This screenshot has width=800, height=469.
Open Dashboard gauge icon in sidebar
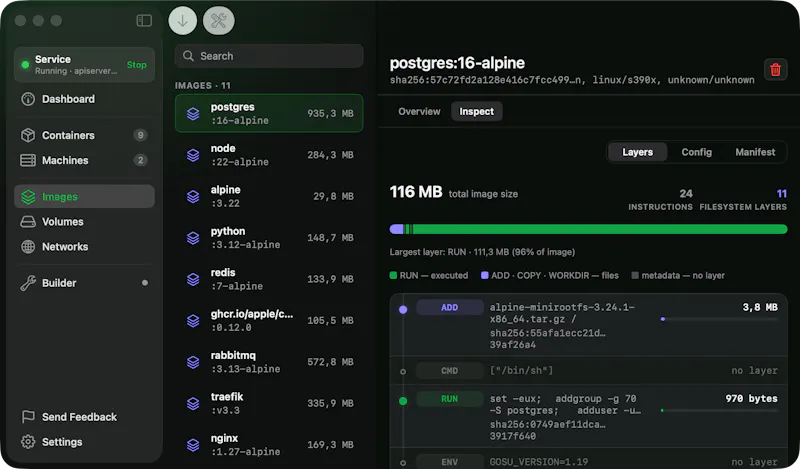coord(28,99)
